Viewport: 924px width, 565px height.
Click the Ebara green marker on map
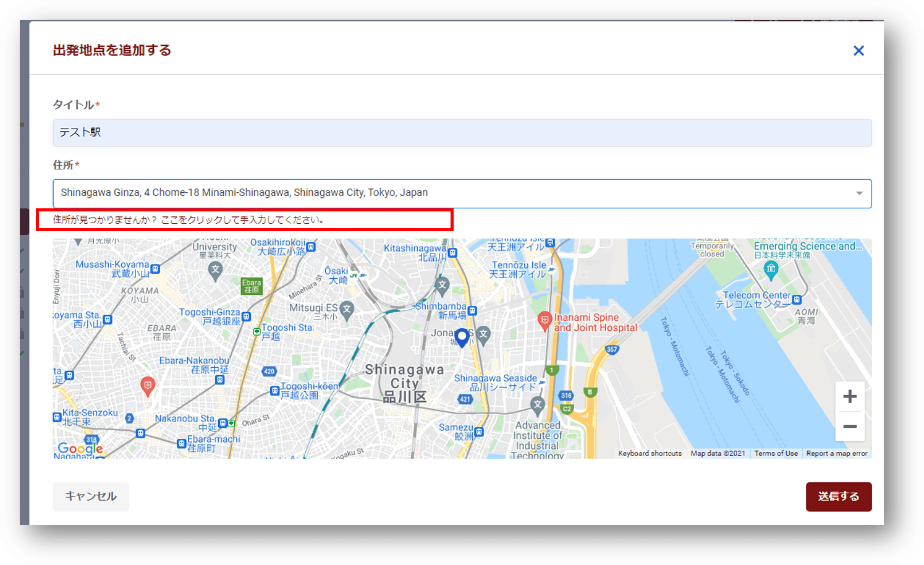(x=252, y=286)
